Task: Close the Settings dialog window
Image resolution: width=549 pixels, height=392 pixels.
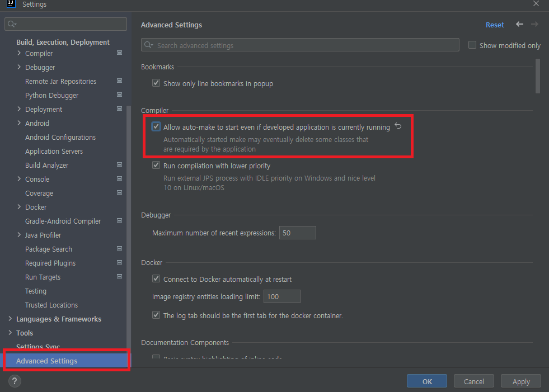Action: point(536,3)
